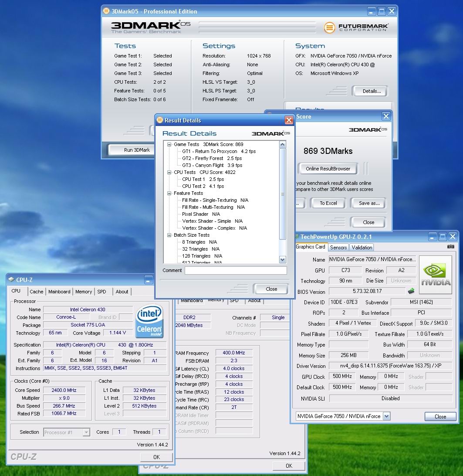Export results with To Excel button
This screenshot has width=463, height=476.
click(x=328, y=203)
